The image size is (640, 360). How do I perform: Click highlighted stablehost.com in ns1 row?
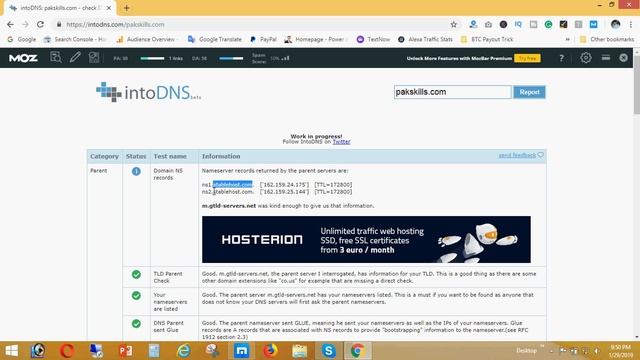[232, 185]
